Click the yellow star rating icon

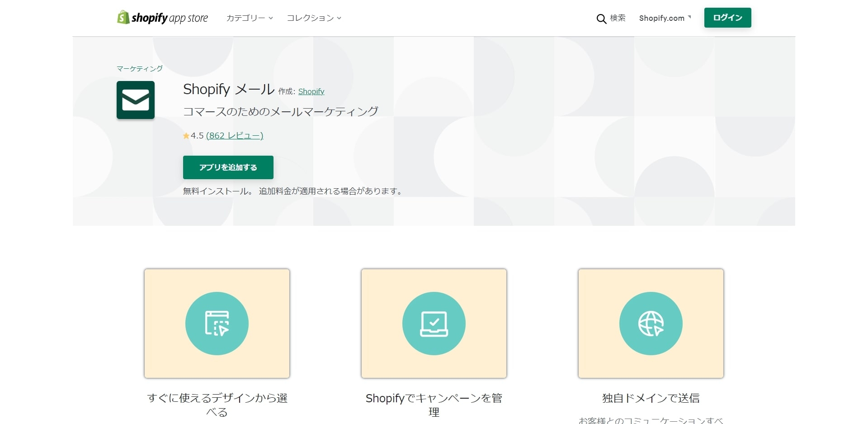tap(186, 136)
